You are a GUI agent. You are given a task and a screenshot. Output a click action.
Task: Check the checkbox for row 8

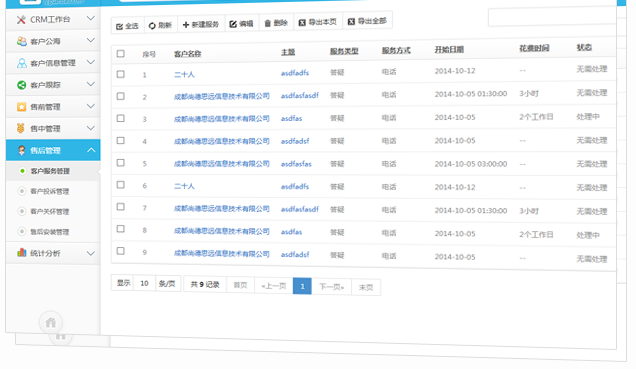pyautogui.click(x=120, y=229)
